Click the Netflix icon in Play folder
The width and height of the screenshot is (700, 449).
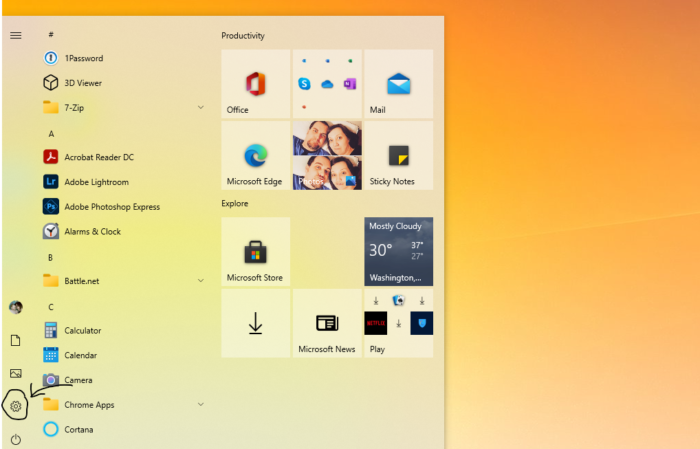coord(375,323)
